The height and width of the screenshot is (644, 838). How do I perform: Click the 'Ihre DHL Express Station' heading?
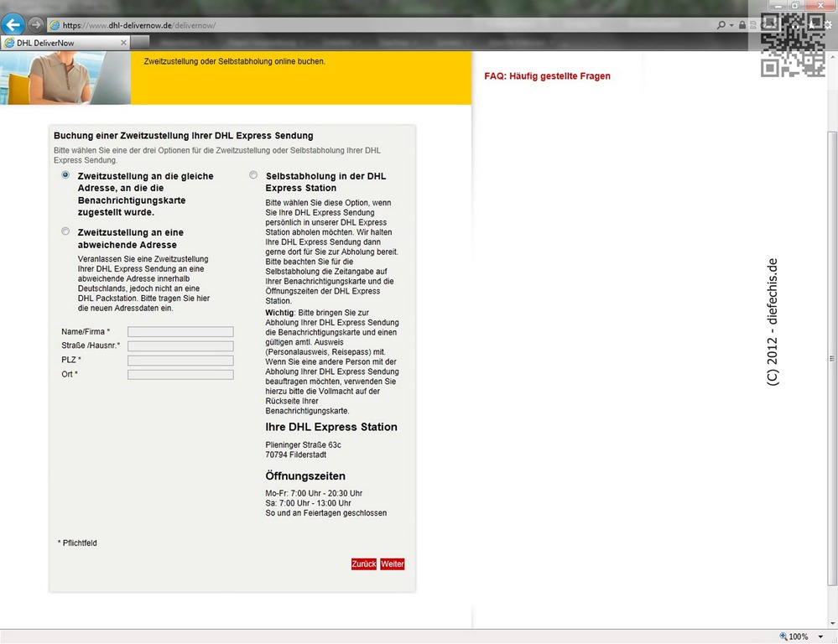tap(331, 427)
